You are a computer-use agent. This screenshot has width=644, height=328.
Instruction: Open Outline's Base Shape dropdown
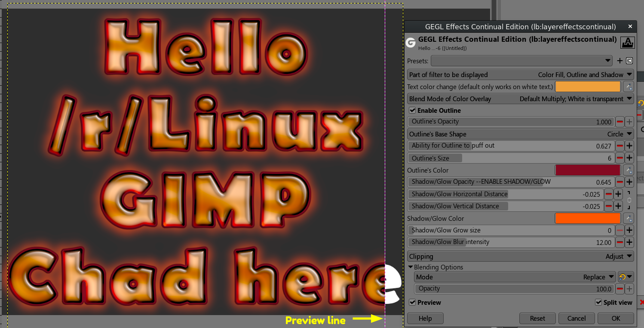point(521,134)
